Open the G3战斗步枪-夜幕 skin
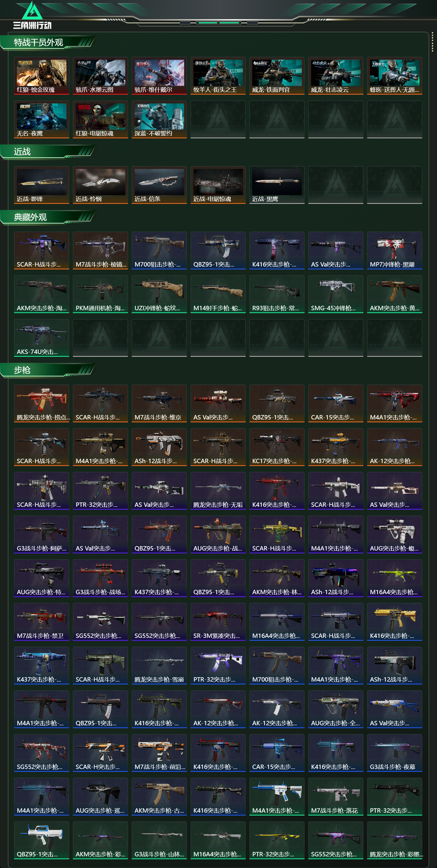Image resolution: width=437 pixels, height=868 pixels. [394, 753]
